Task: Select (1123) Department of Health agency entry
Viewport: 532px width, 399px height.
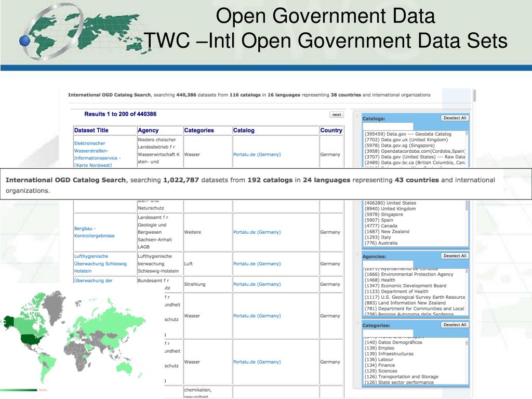Action: [396, 291]
